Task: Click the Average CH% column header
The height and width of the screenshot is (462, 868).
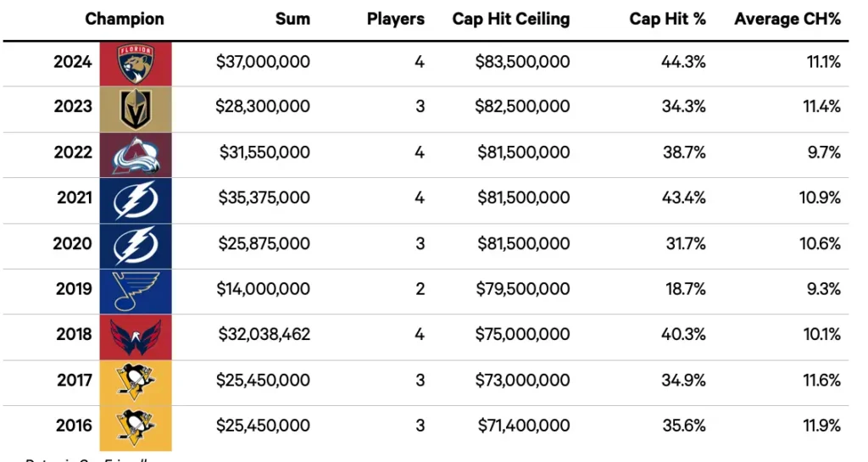Action: pos(787,19)
